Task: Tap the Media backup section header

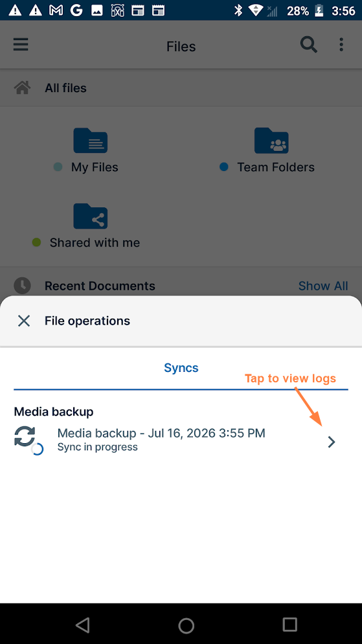Action: coord(54,411)
